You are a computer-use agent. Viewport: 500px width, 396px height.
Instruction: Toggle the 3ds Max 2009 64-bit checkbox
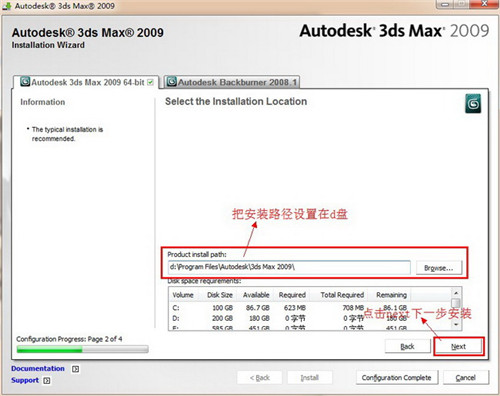151,82
